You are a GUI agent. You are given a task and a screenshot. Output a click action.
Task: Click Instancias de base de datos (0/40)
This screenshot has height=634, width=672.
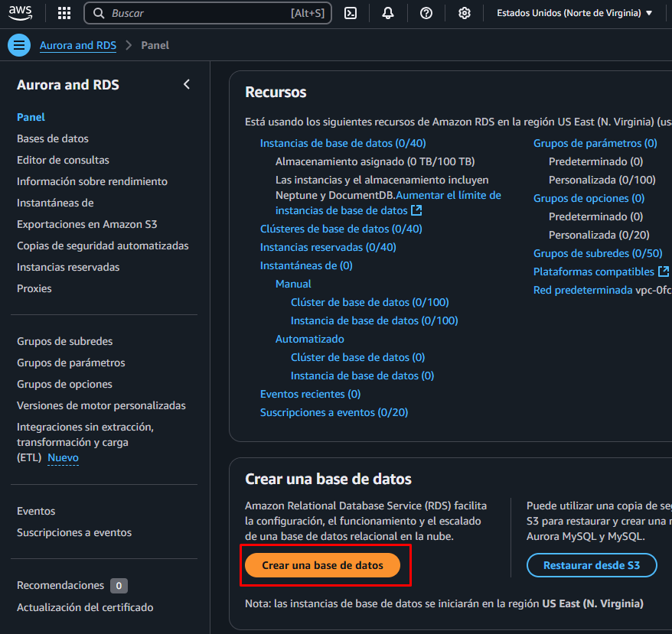point(343,143)
